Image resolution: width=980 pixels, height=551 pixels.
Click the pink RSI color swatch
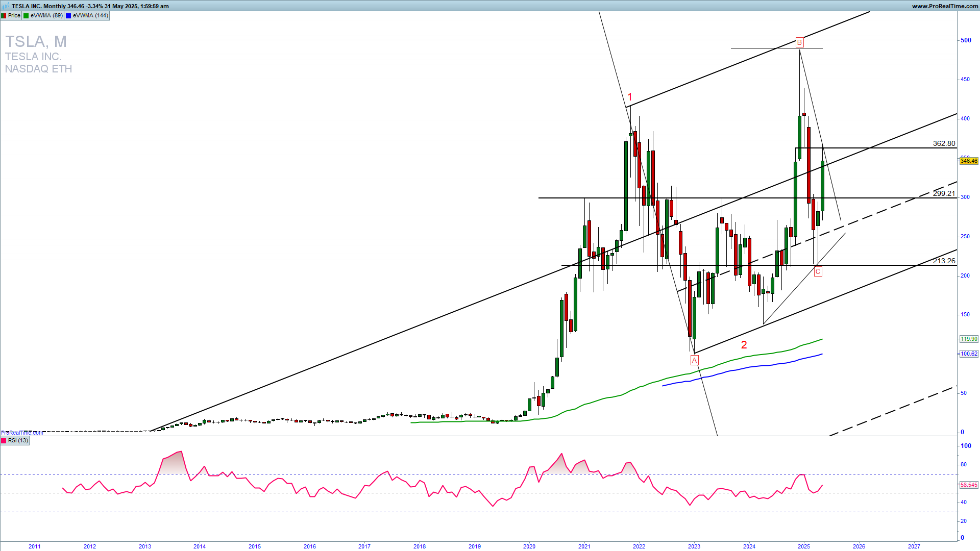pos(4,441)
